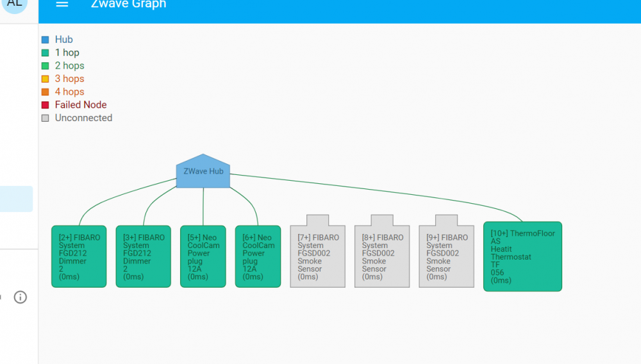The image size is (641, 364).
Task: Select node [3+] FIBARO Dimmer 2
Action: pos(143,256)
